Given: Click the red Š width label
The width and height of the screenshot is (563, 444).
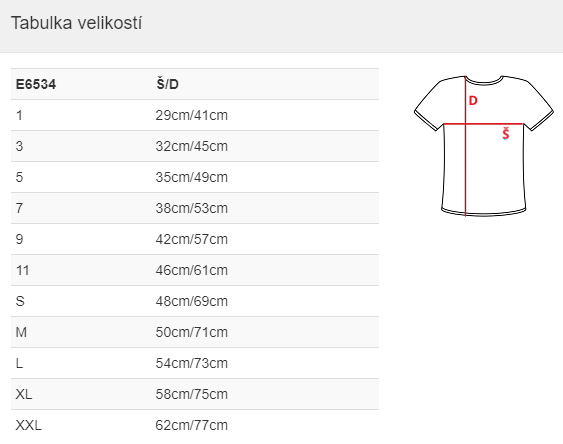Looking at the screenshot, I should 506,134.
